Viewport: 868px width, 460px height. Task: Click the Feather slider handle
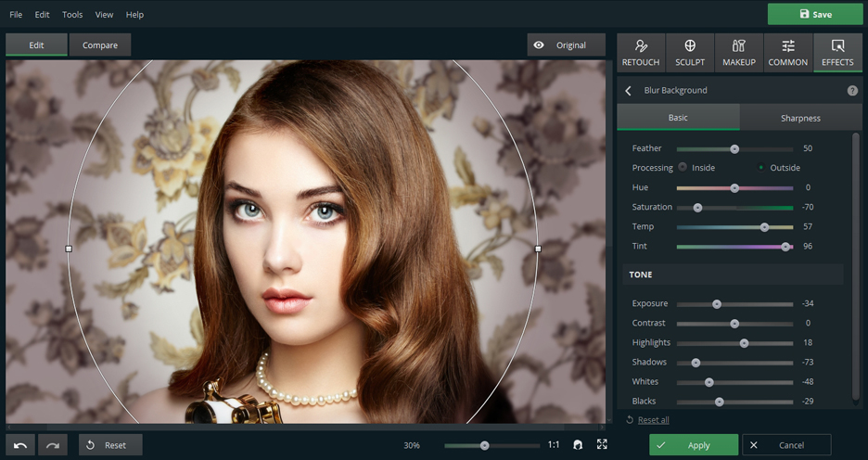(x=734, y=149)
